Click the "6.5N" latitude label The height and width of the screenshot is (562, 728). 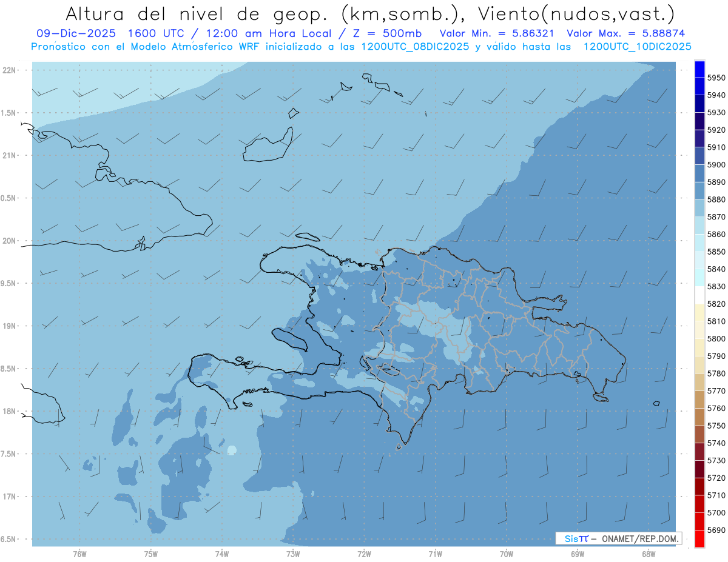(x=8, y=539)
